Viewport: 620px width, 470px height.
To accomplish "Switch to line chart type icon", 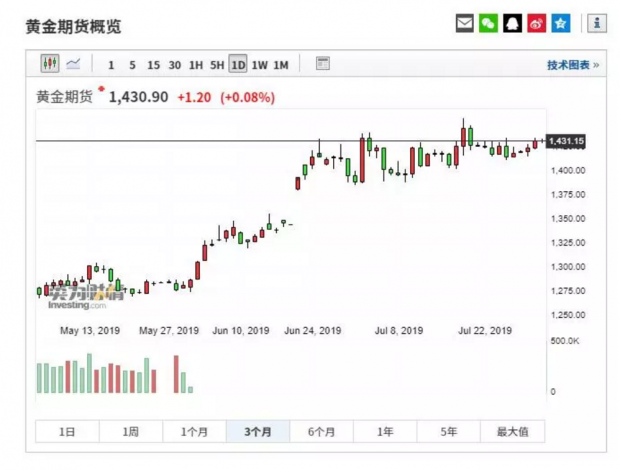I will tap(73, 64).
